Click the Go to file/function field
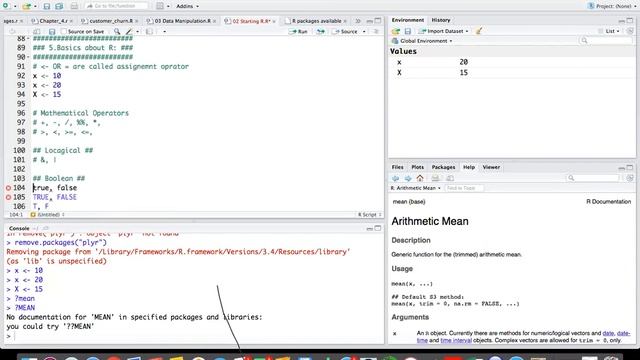The image size is (640, 360). [116, 6]
